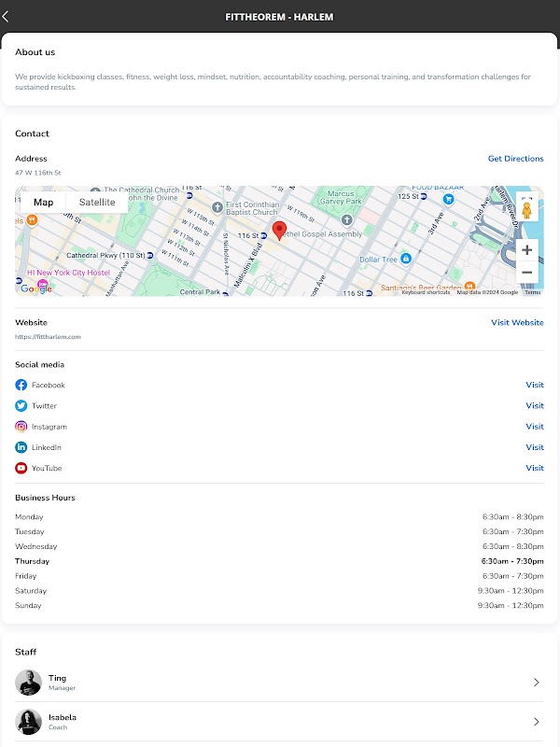Click the Cathedral Pkwy (110 St) station marker
Screen dimensions: 560x747
click(150, 256)
